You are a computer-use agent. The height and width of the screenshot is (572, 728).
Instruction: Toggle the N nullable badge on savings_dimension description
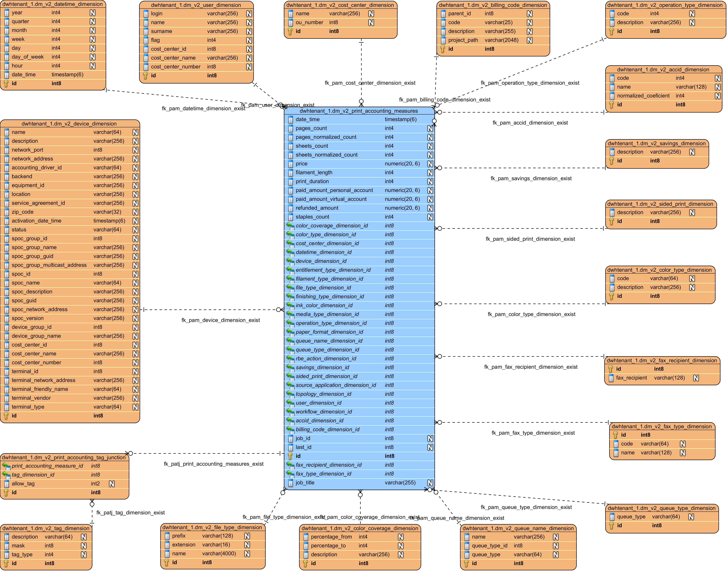click(692, 152)
